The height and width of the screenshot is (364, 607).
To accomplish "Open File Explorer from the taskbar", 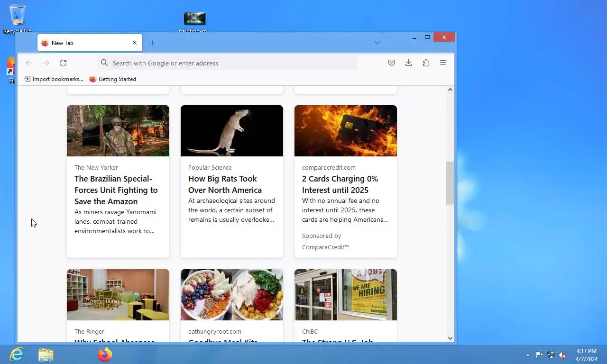I will tap(46, 355).
